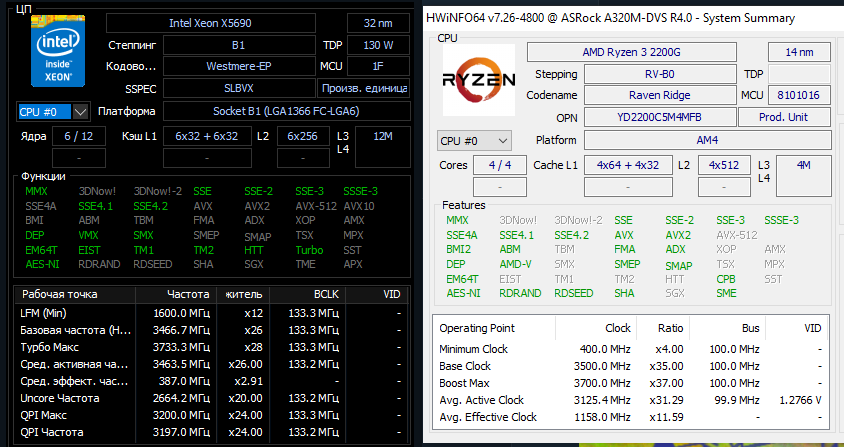This screenshot has width=844, height=447.
Task: Select the QPI Частота row
Action: point(211,432)
